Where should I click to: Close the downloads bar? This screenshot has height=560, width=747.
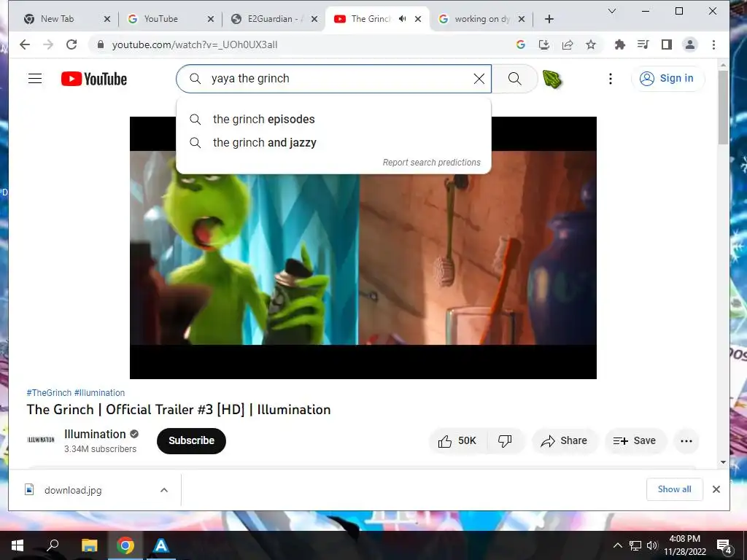(716, 489)
